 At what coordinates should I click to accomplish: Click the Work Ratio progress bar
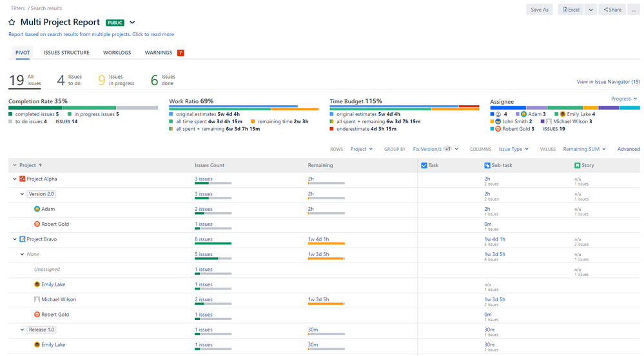click(x=244, y=108)
